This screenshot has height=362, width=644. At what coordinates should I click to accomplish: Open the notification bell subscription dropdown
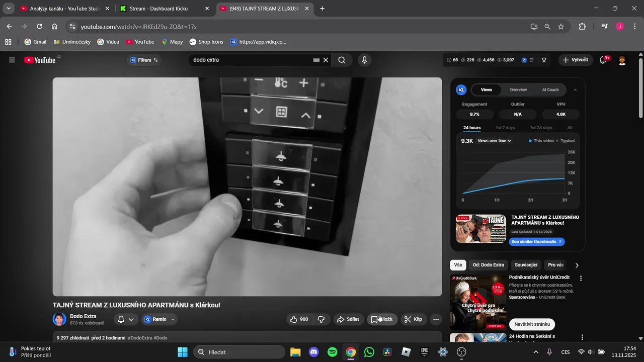click(126, 319)
